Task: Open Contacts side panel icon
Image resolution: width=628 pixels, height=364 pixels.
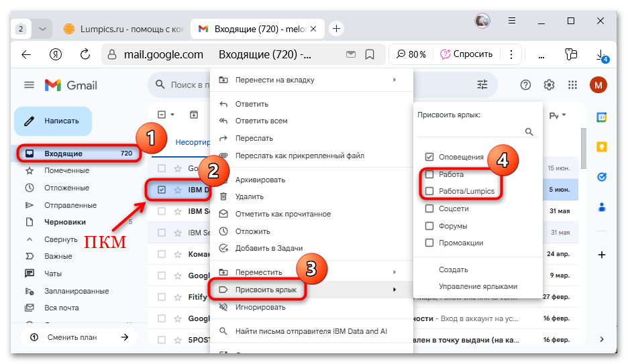Action: [x=602, y=206]
